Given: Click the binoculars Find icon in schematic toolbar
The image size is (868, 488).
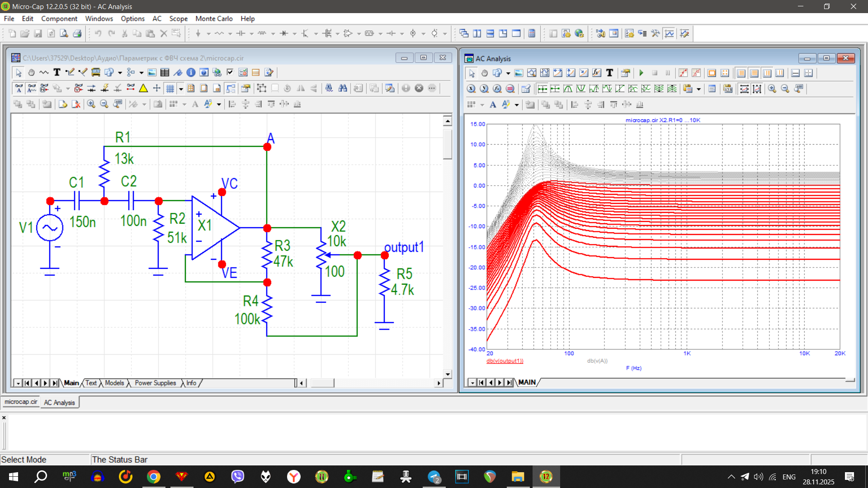Looking at the screenshot, I should tap(343, 89).
